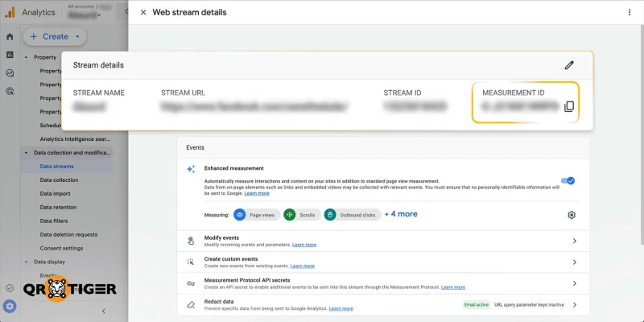
Task: Click the Google Analytics logo
Action: pos(10,12)
